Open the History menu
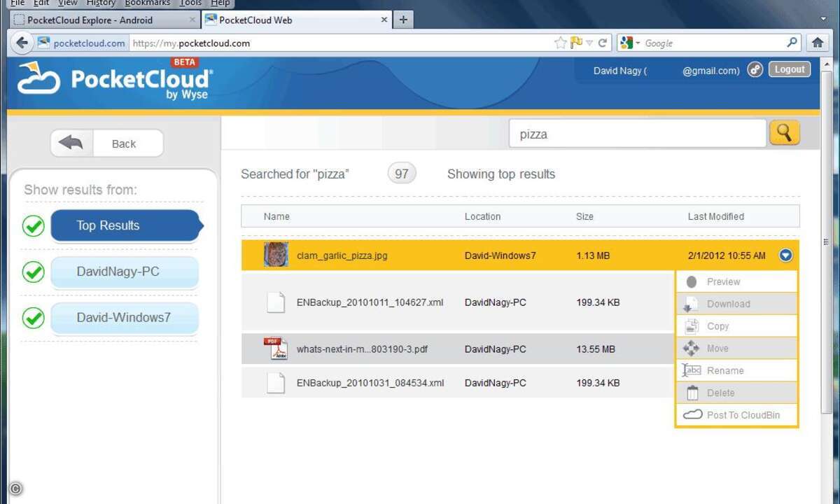This screenshot has height=504, width=840. coord(100,3)
